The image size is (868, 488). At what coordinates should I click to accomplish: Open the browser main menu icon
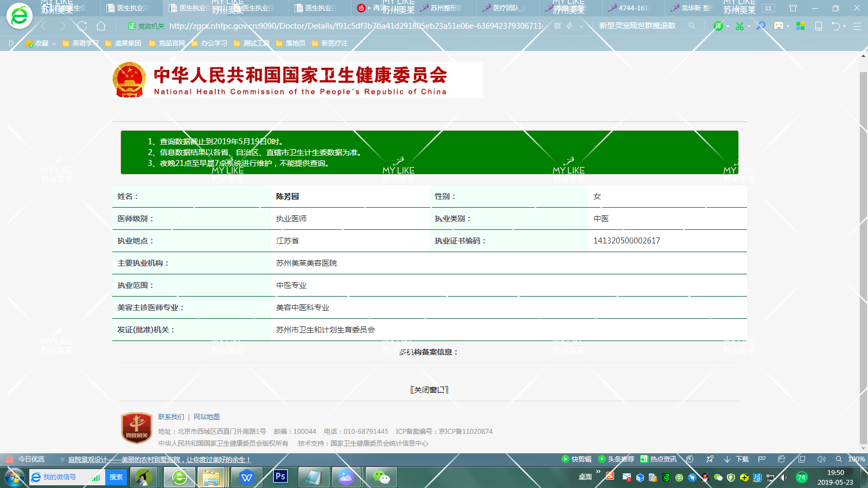coord(857,26)
